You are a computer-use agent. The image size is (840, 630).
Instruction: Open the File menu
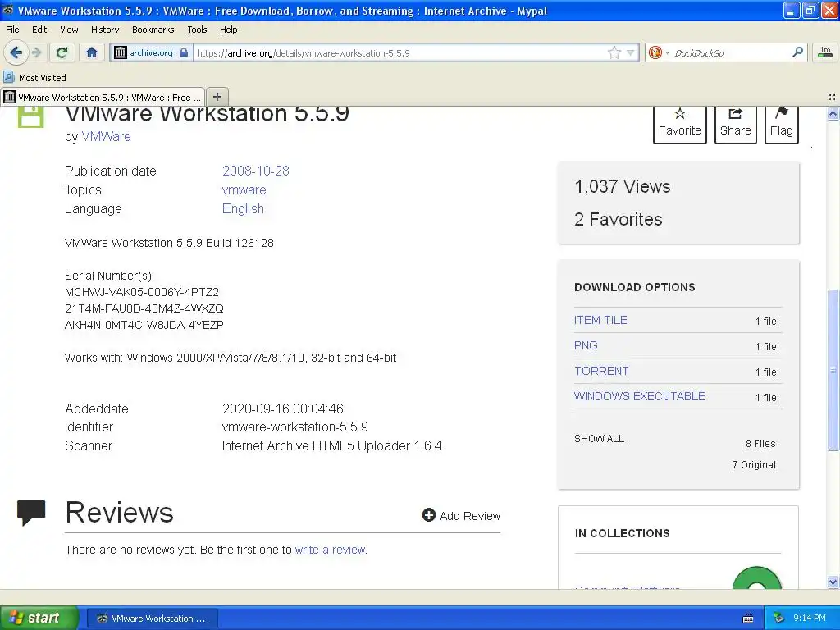click(12, 30)
